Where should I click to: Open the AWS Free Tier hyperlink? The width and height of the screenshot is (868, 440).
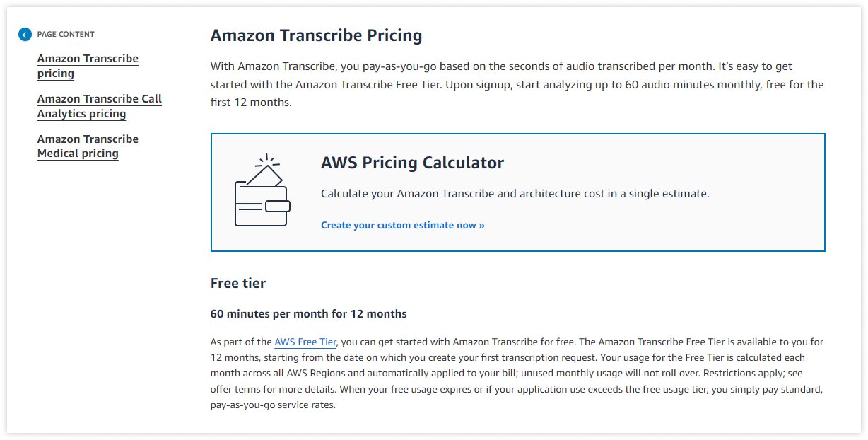(305, 342)
